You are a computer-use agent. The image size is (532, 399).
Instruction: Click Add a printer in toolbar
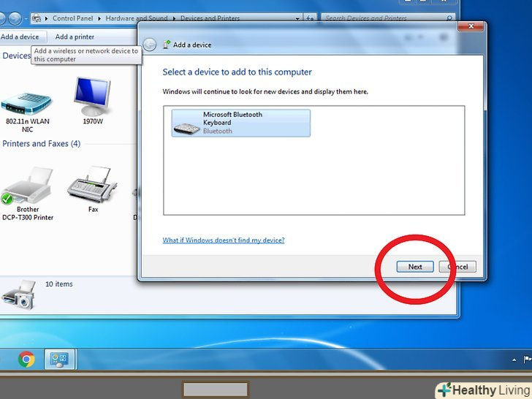coord(75,37)
